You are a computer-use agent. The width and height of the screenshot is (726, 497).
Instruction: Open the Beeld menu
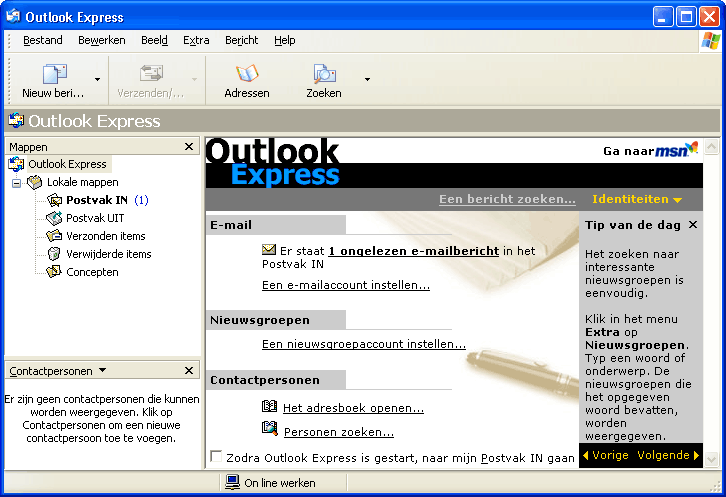tap(154, 40)
